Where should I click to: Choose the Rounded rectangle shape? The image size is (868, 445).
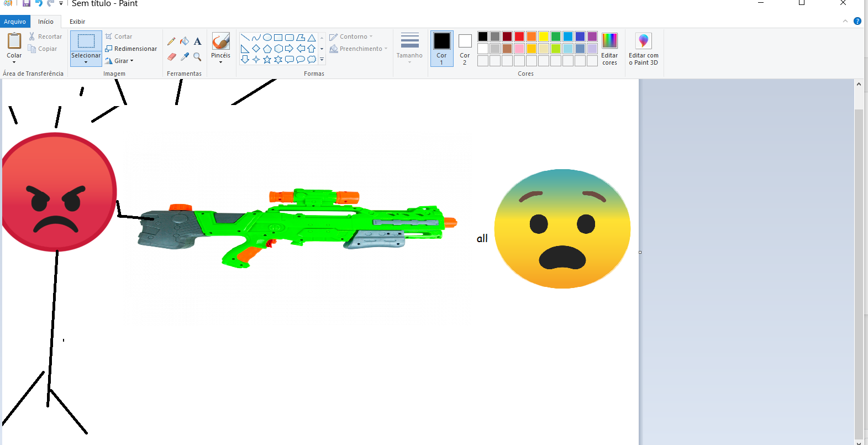coord(290,38)
